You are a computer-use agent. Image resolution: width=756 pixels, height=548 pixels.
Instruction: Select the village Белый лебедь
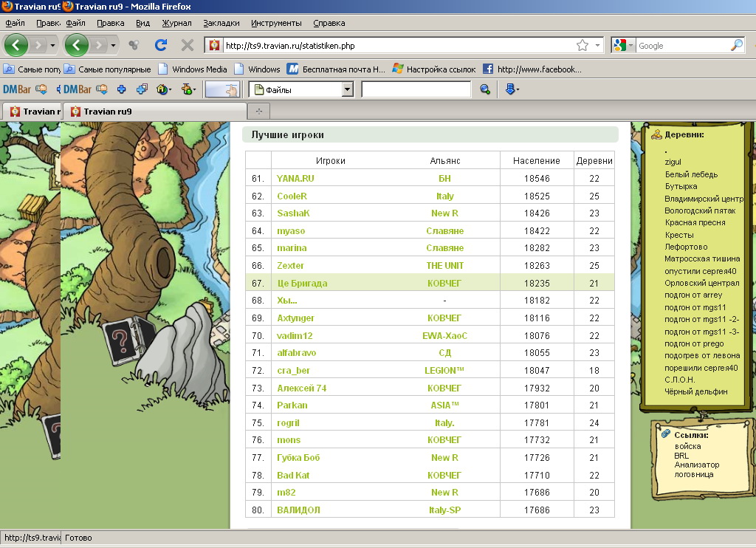coord(691,174)
